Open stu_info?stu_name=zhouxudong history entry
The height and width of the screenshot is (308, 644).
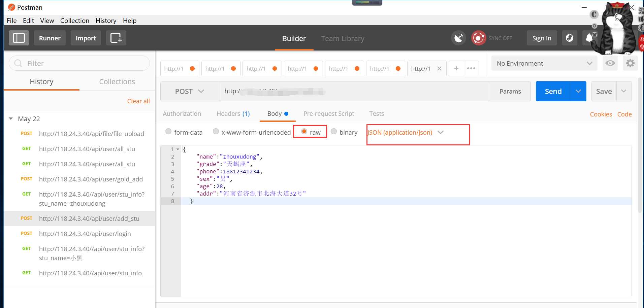(79, 199)
